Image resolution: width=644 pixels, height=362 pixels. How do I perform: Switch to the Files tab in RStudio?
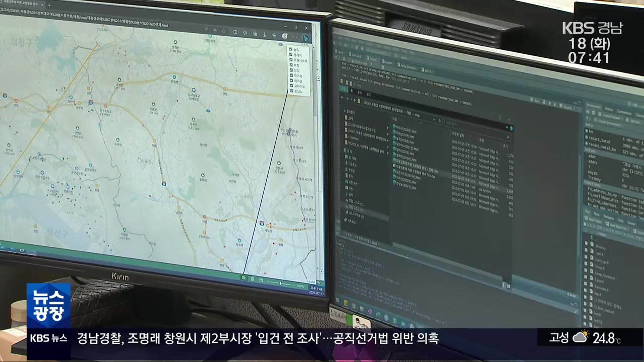[587, 212]
